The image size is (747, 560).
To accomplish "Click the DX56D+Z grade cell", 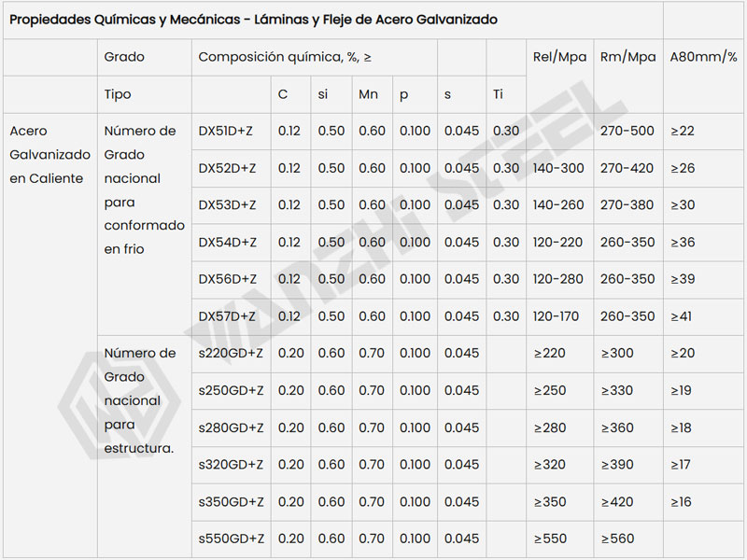I will tap(231, 280).
